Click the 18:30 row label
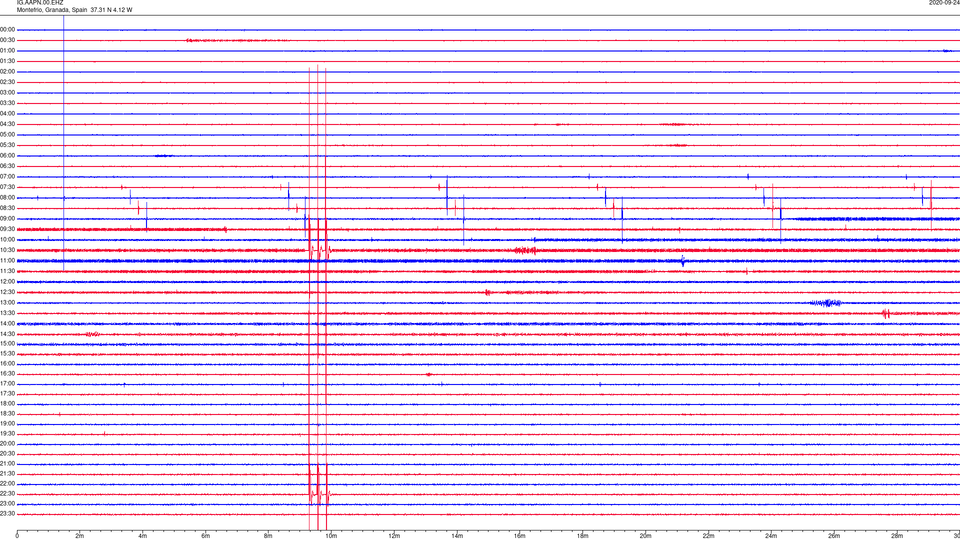Screen dimensions: 960x540 tap(8, 414)
